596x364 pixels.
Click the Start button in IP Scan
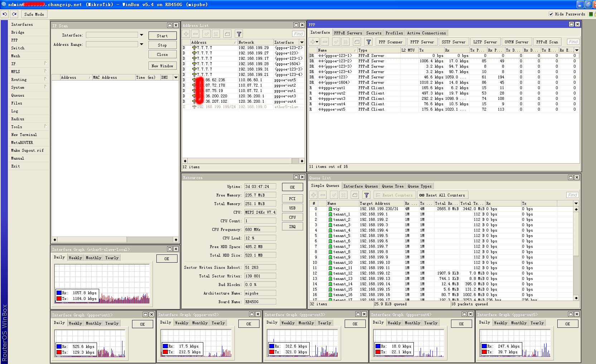click(162, 36)
